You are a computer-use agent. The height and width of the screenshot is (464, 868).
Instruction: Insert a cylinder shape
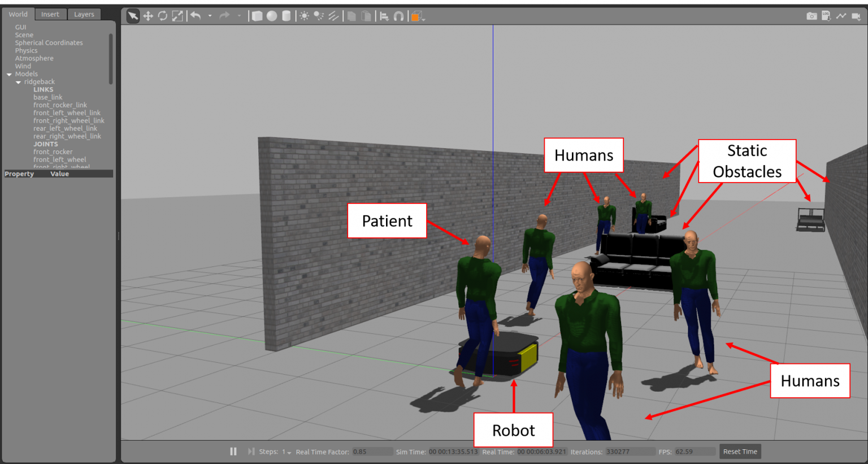287,16
